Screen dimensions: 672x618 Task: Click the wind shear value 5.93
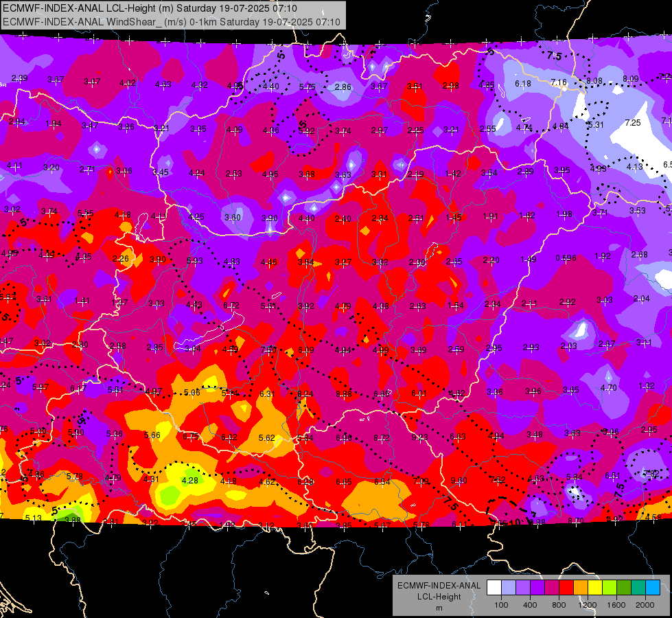tap(194, 260)
